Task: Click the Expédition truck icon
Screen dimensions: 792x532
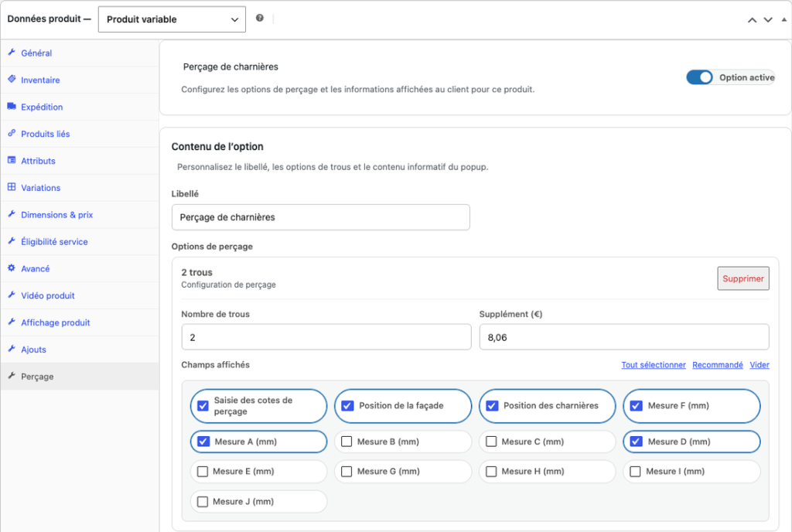Action: (x=12, y=106)
